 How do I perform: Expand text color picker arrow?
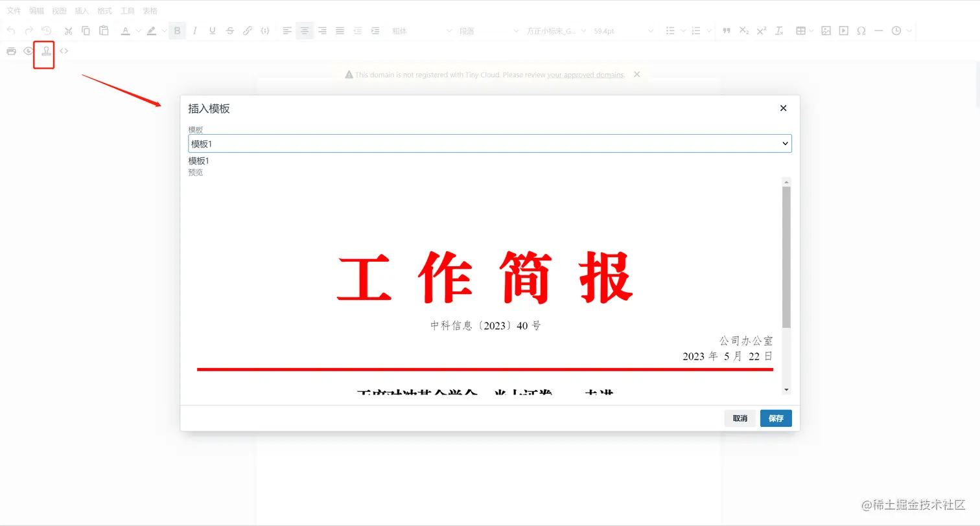[x=138, y=30]
